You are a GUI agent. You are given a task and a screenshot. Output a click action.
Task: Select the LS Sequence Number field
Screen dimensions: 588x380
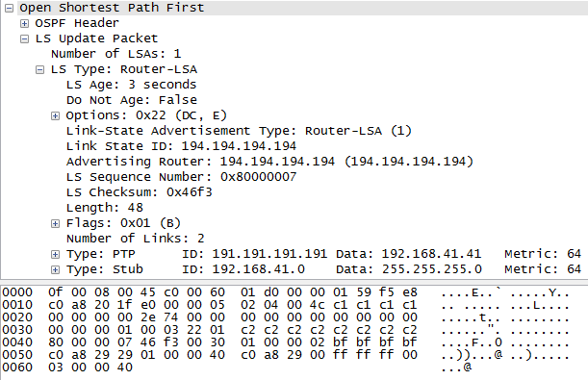point(181,177)
